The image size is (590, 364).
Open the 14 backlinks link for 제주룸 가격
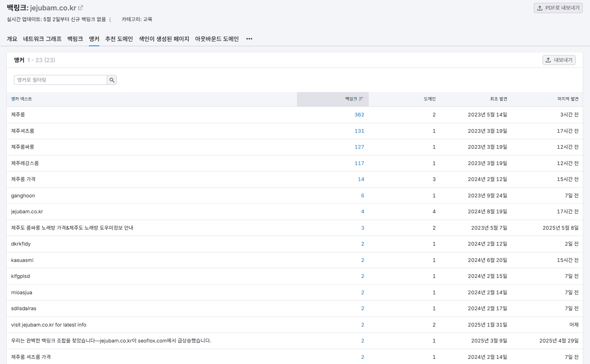tap(361, 179)
